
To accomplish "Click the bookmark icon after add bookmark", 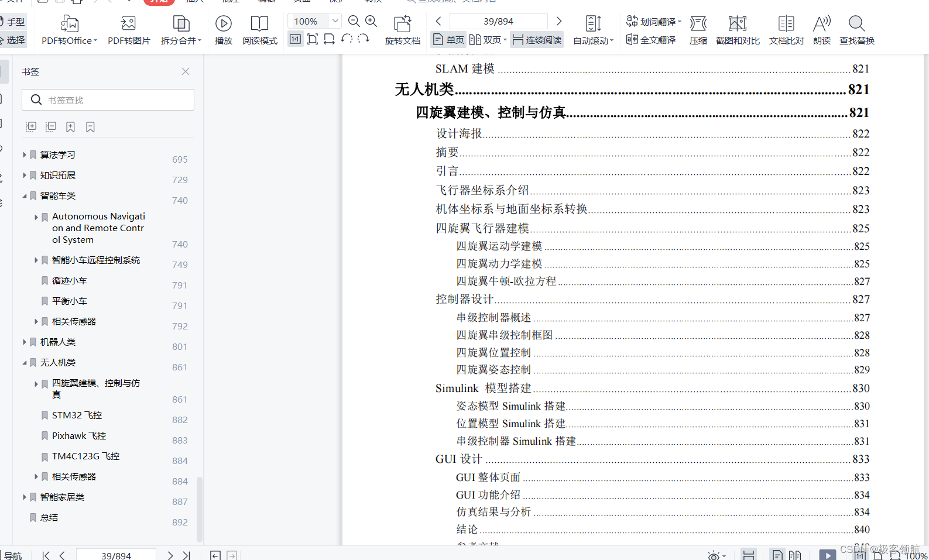I will [90, 126].
